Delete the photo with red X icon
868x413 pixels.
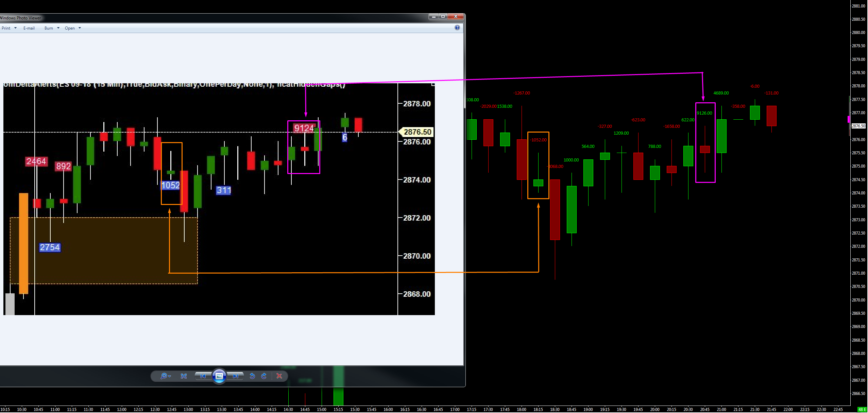click(279, 376)
